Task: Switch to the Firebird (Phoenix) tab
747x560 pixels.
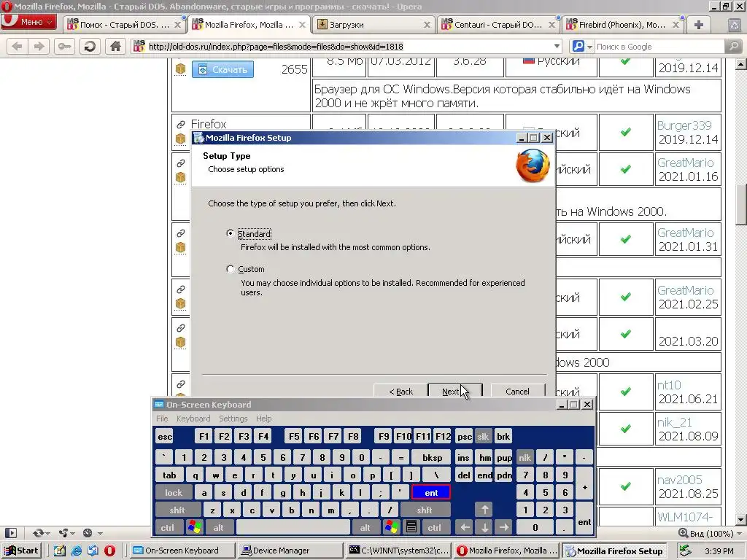Action: click(622, 25)
